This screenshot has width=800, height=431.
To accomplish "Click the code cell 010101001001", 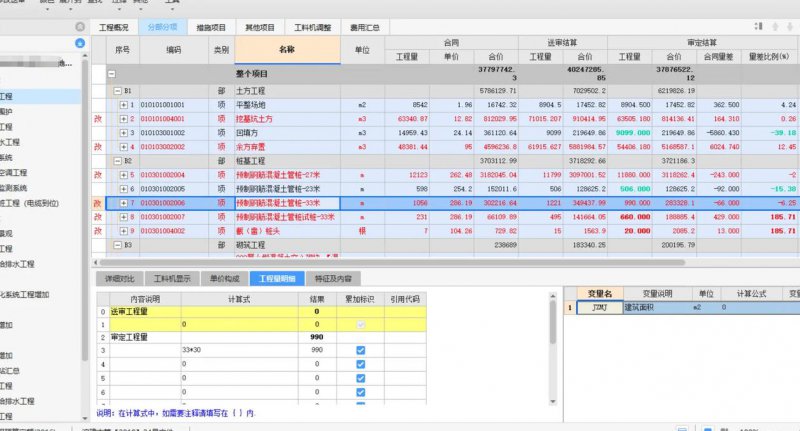I will tap(173, 105).
